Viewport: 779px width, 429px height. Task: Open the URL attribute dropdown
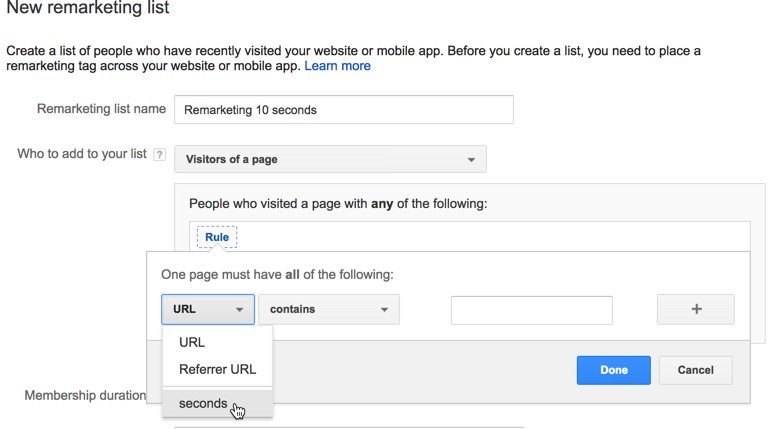pyautogui.click(x=208, y=309)
